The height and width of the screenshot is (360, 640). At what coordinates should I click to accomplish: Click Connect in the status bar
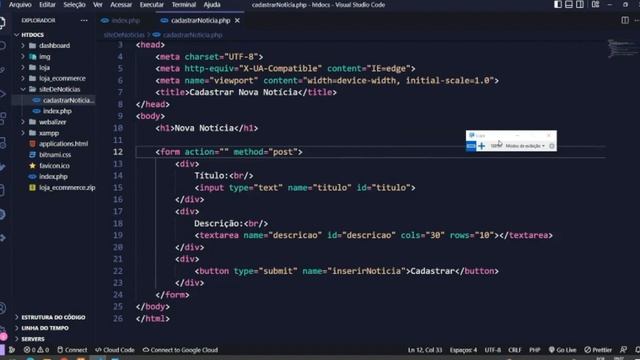click(x=72, y=350)
